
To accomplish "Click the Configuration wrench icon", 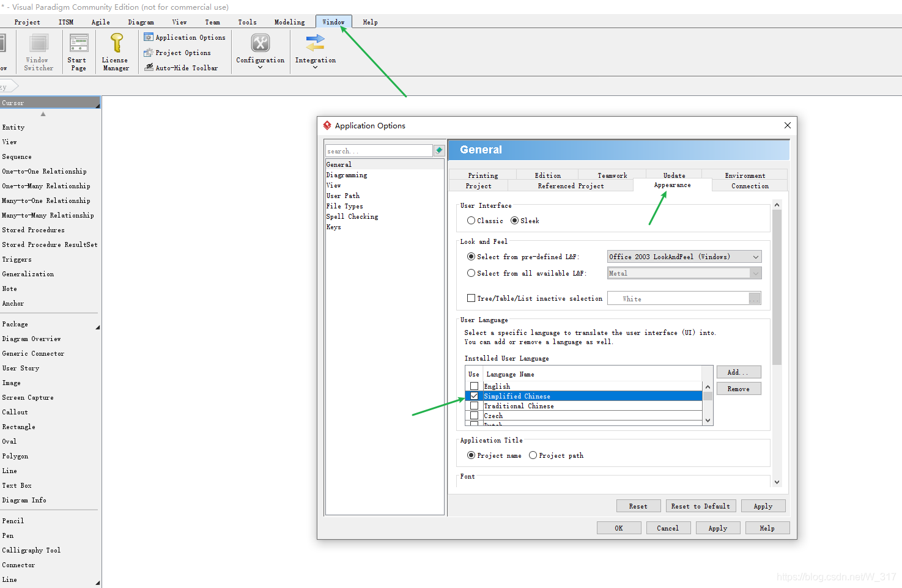I will 261,43.
